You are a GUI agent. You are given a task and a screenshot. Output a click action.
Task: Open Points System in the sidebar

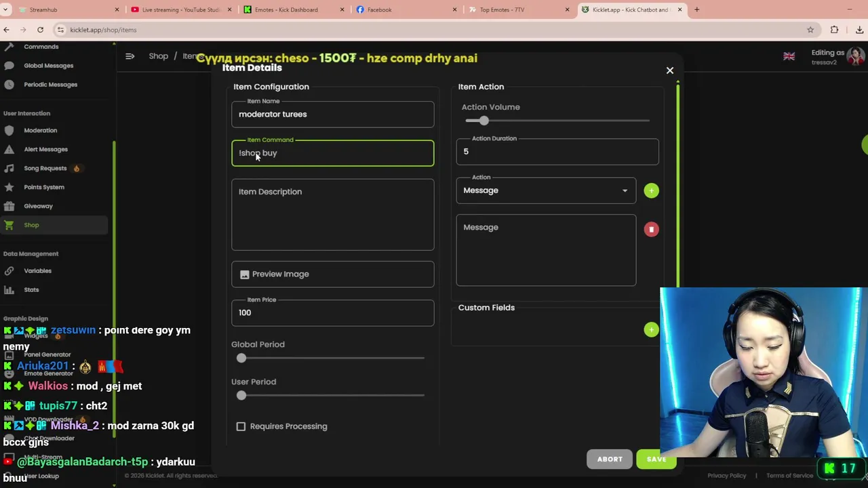44,187
